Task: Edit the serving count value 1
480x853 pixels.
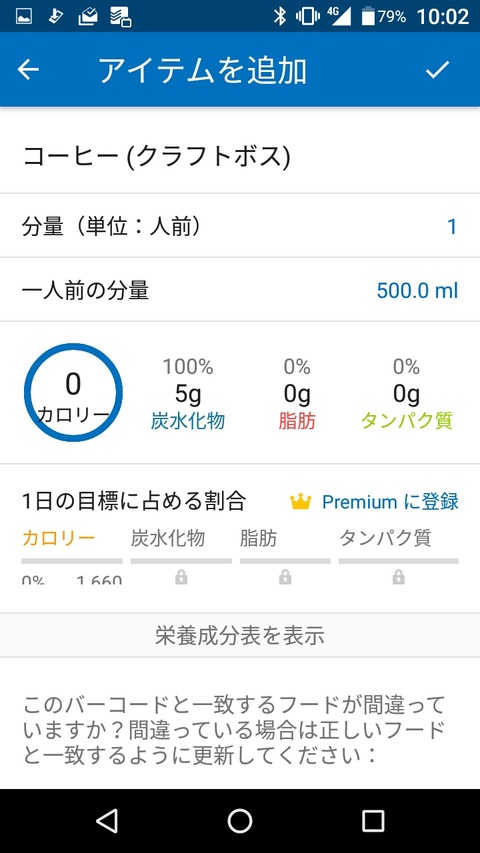Action: pos(452,226)
